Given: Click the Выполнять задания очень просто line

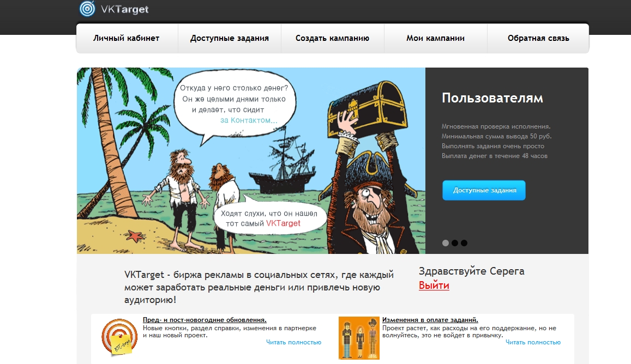Looking at the screenshot, I should point(493,146).
